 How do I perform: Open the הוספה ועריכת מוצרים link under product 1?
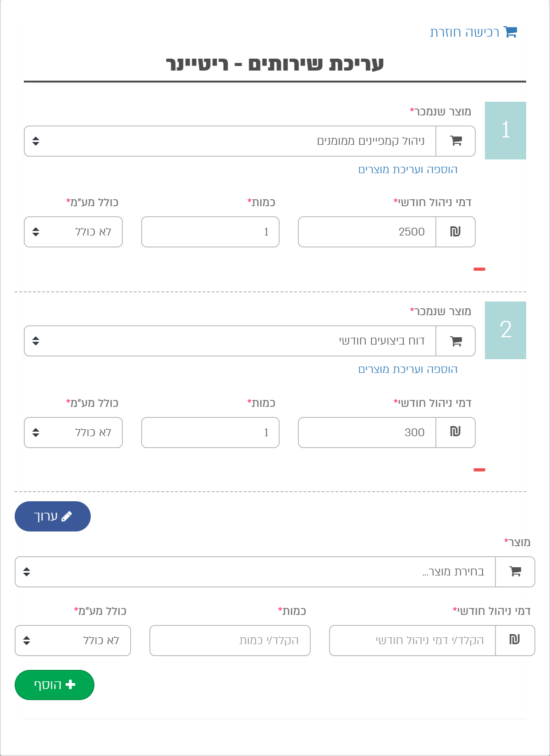coord(408,170)
